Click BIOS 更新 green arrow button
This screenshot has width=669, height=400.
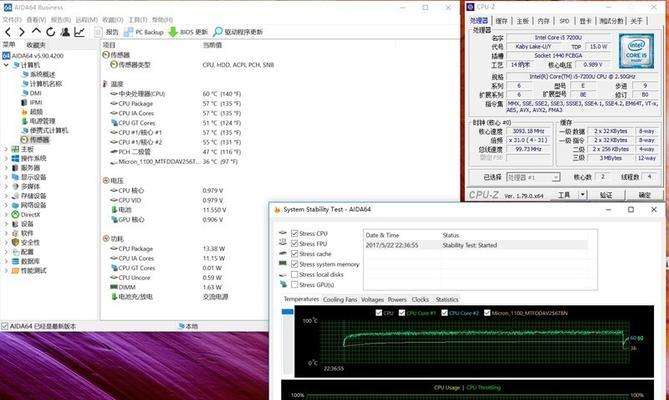click(188, 32)
